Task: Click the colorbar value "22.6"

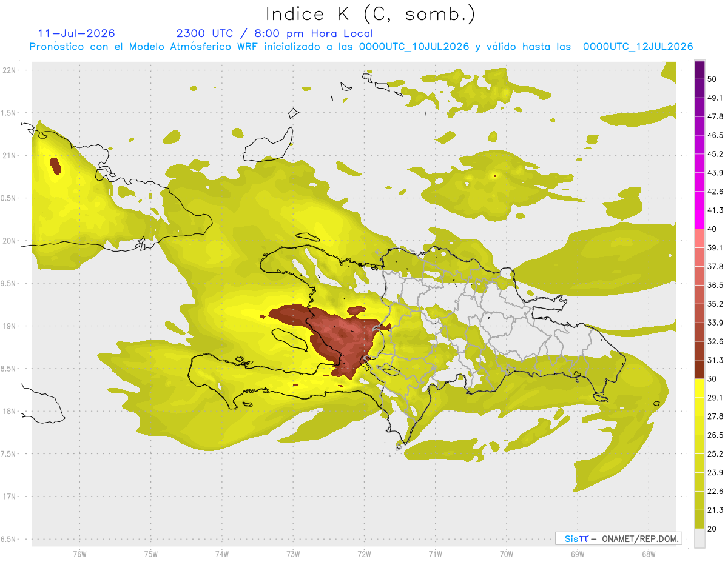Action: click(715, 491)
